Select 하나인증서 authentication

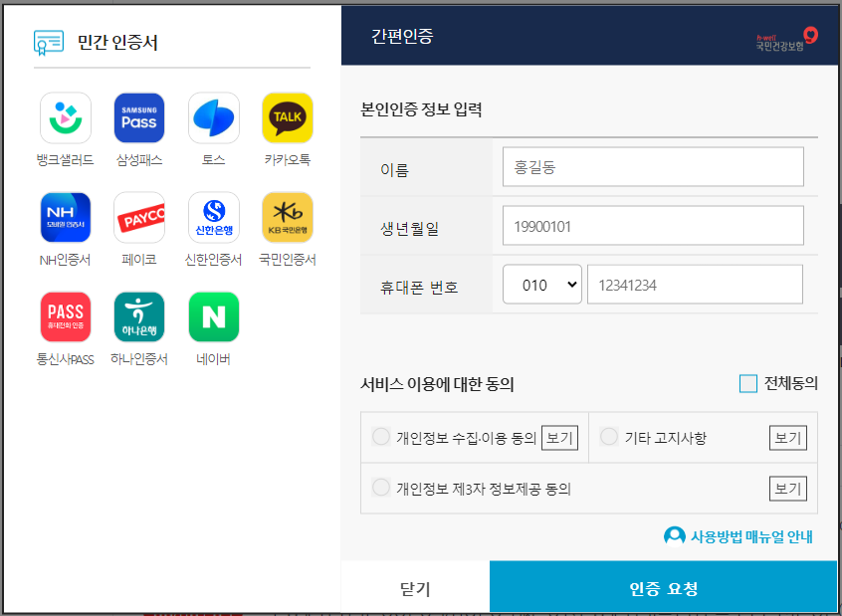pos(139,315)
